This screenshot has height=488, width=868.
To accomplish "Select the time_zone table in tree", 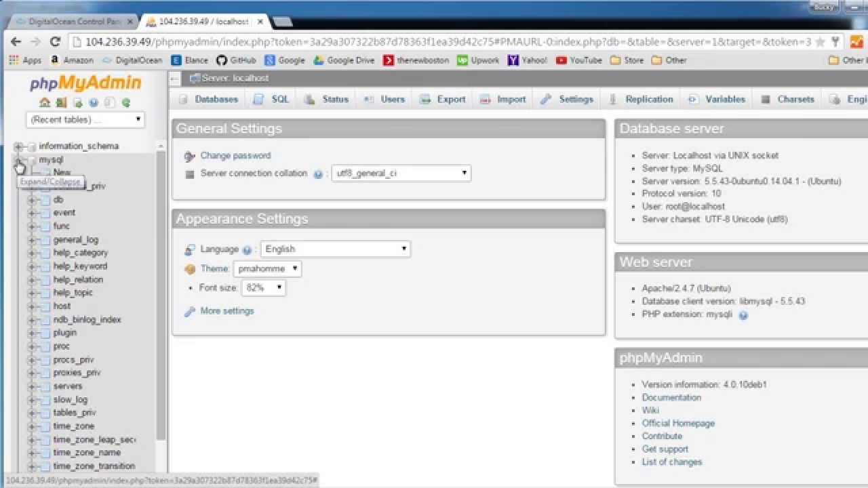I will pyautogui.click(x=74, y=426).
